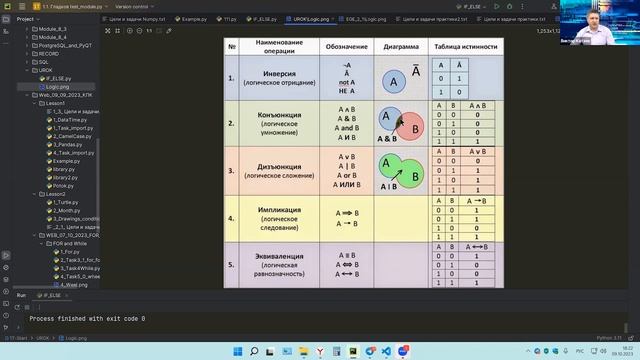This screenshot has height=360, width=640.
Task: Select the color picker tool
Action: [x=169, y=31]
